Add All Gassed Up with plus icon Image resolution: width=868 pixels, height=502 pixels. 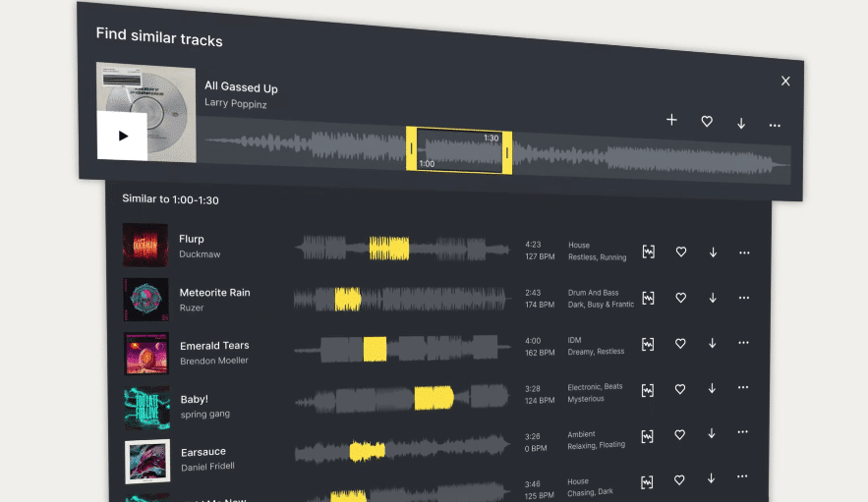671,120
